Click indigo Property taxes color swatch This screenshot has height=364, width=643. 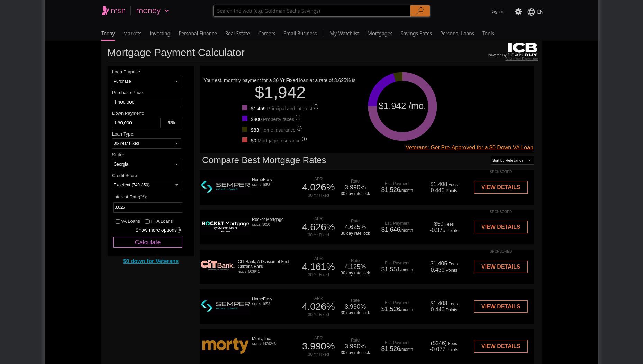[245, 119]
